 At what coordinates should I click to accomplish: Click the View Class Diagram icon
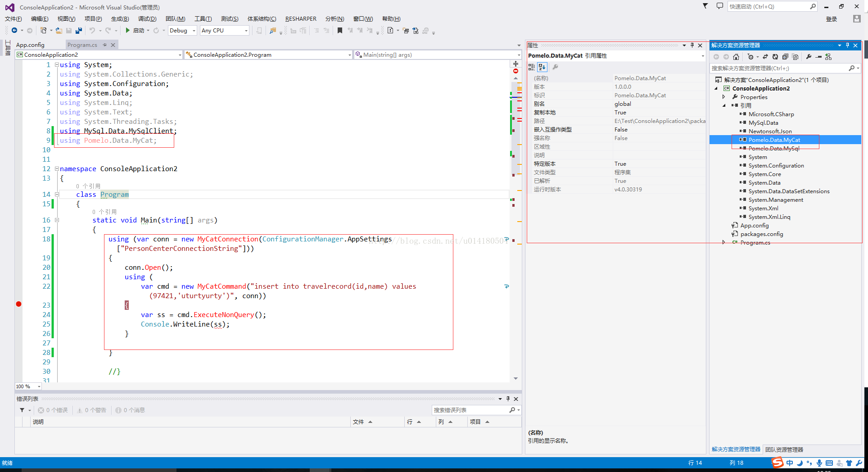coord(828,57)
